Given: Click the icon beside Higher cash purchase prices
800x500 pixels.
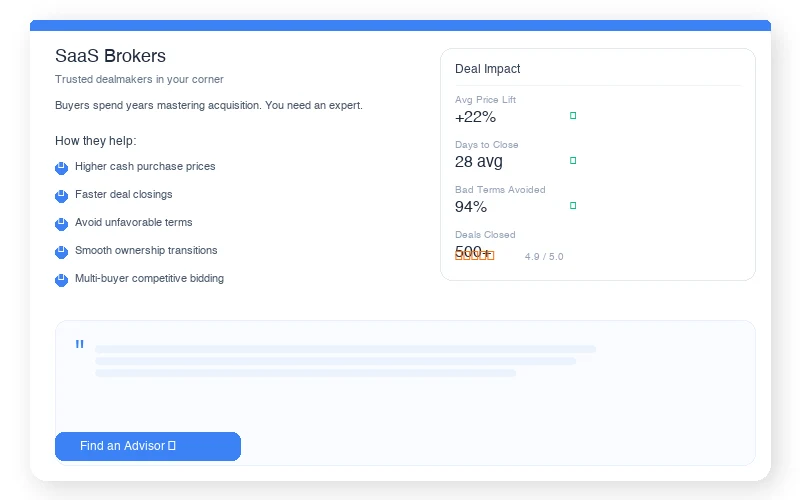Looking at the screenshot, I should tap(61, 167).
